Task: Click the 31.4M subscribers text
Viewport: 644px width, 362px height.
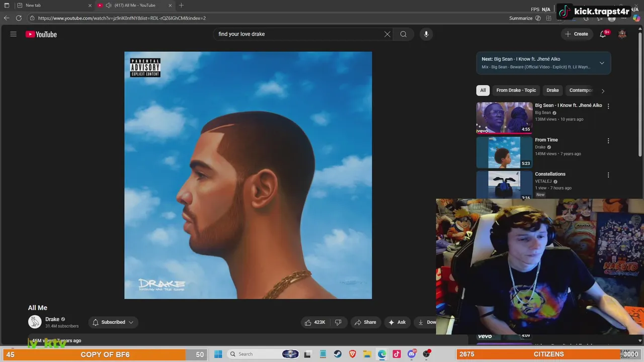Action: 62,326
